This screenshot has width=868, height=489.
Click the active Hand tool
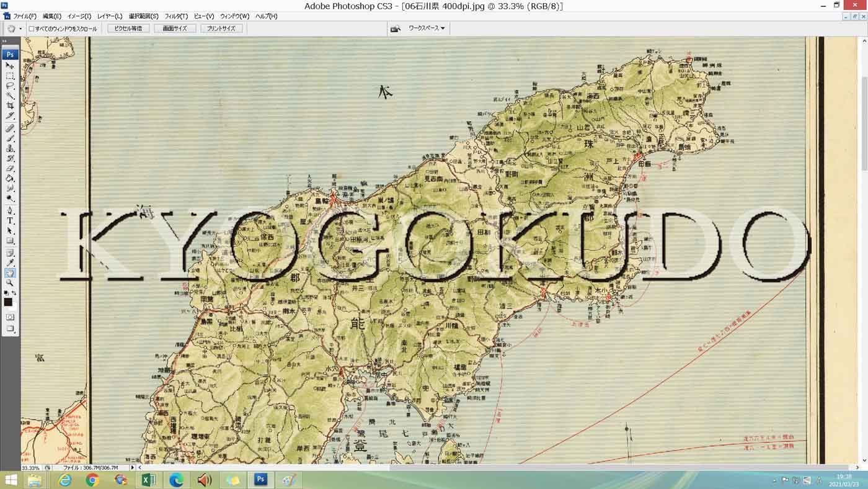pyautogui.click(x=10, y=272)
